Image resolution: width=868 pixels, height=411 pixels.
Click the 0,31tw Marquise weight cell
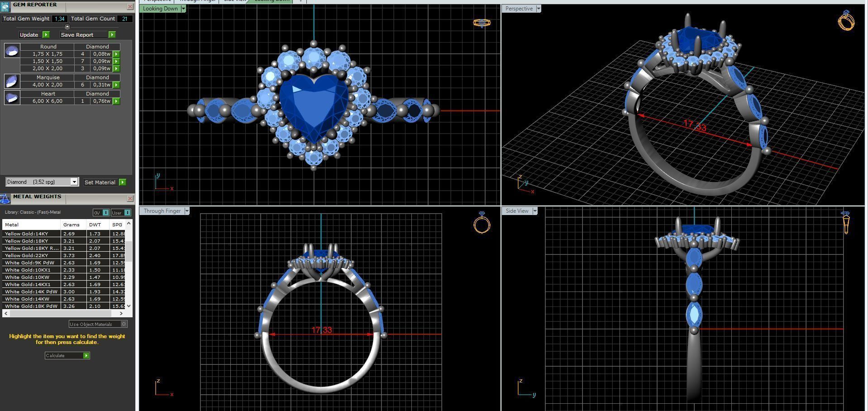point(102,85)
